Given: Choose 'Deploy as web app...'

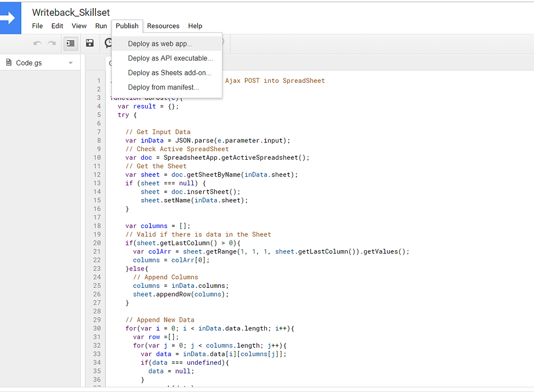Looking at the screenshot, I should (x=167, y=44).
